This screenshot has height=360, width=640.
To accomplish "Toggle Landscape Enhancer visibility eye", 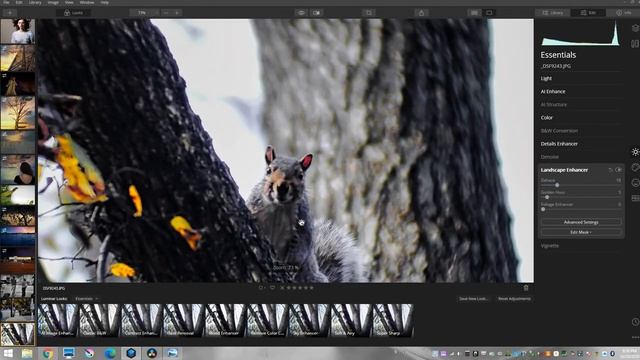I will coord(618,170).
